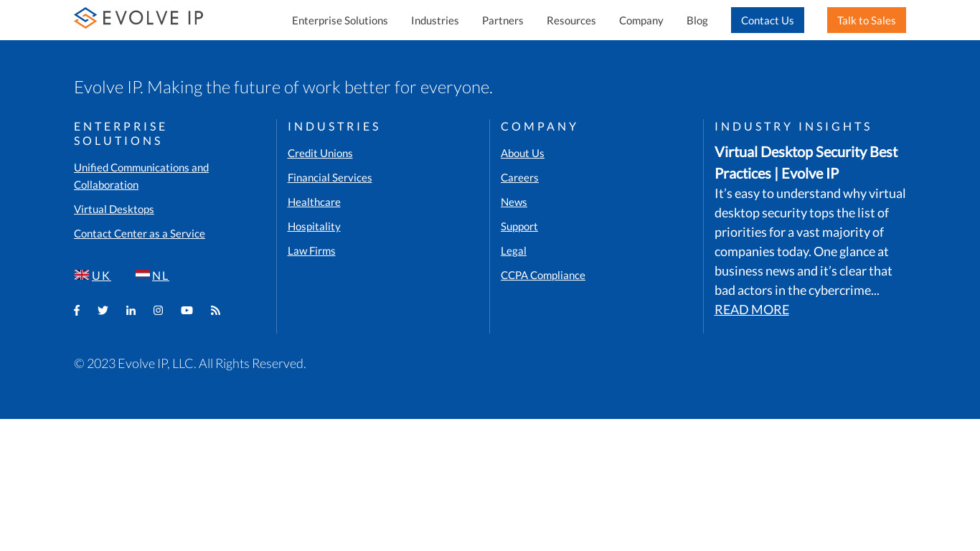Open the Facebook social icon

pos(77,311)
